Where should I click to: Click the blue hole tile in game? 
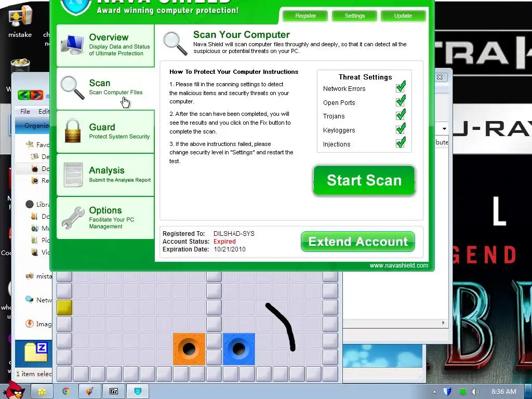[x=239, y=349]
